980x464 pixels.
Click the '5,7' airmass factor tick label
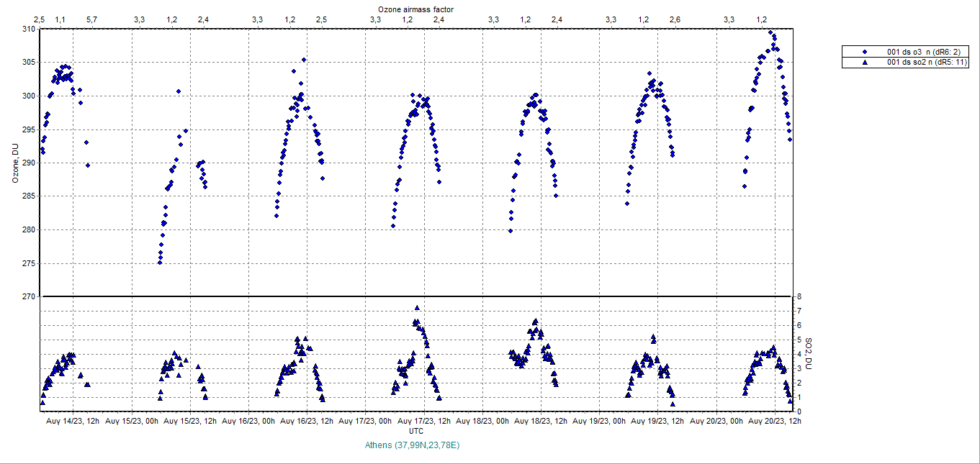point(91,19)
